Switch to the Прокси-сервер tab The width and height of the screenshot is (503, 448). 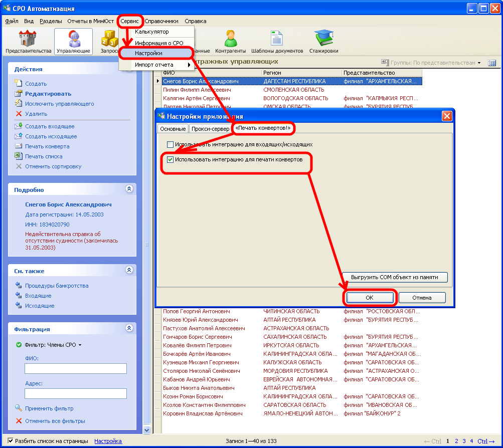click(x=210, y=129)
